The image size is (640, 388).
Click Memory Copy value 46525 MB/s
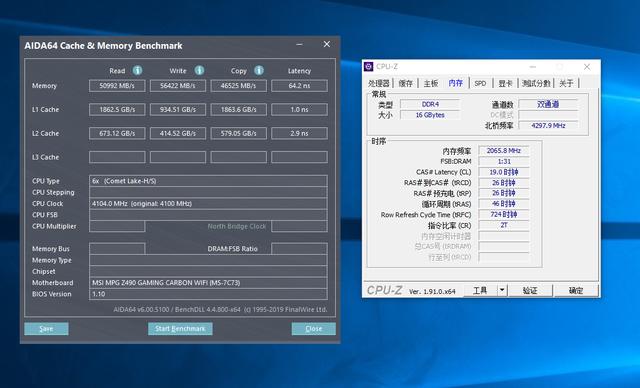pyautogui.click(x=238, y=86)
